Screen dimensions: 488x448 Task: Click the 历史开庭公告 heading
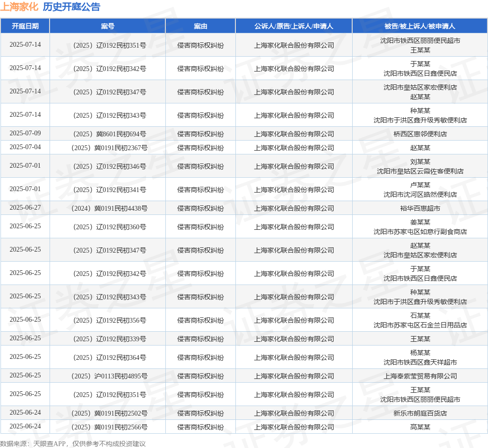[71, 7]
